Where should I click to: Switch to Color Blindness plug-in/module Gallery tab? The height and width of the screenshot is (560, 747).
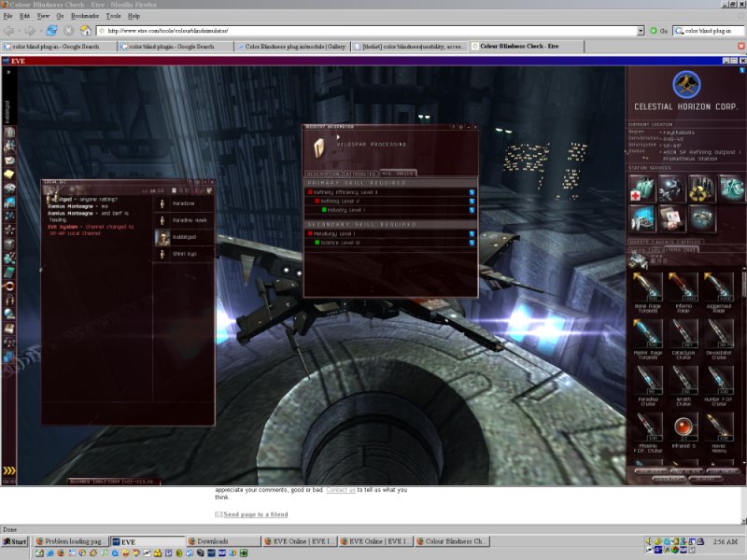(x=292, y=46)
